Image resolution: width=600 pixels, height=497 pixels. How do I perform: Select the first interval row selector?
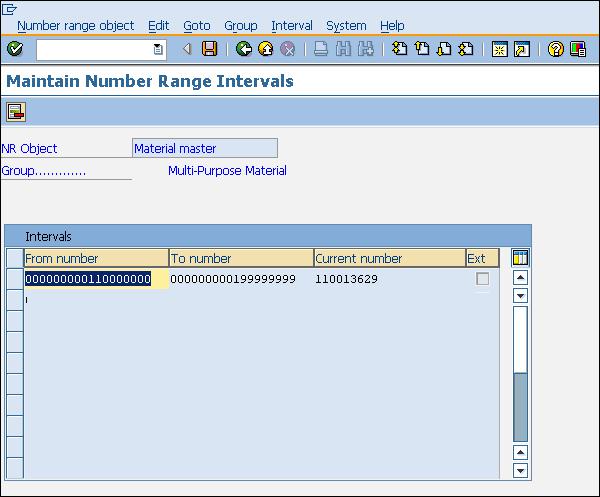click(15, 279)
